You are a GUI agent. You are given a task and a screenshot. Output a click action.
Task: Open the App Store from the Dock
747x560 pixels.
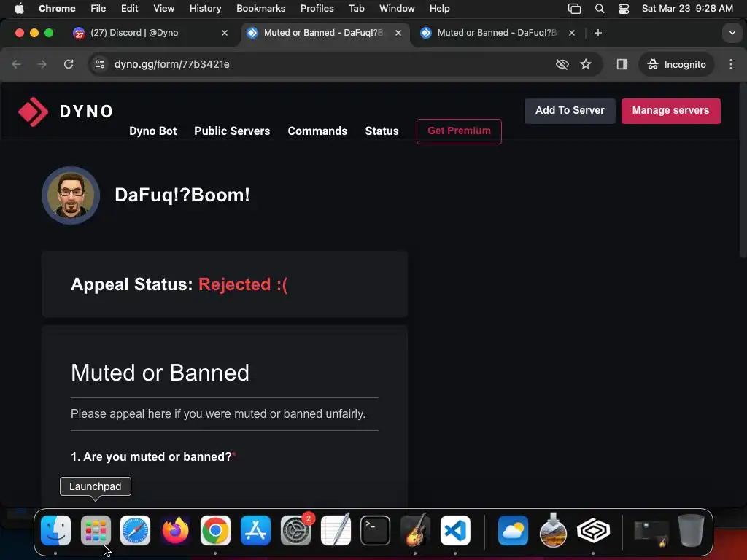click(x=255, y=530)
